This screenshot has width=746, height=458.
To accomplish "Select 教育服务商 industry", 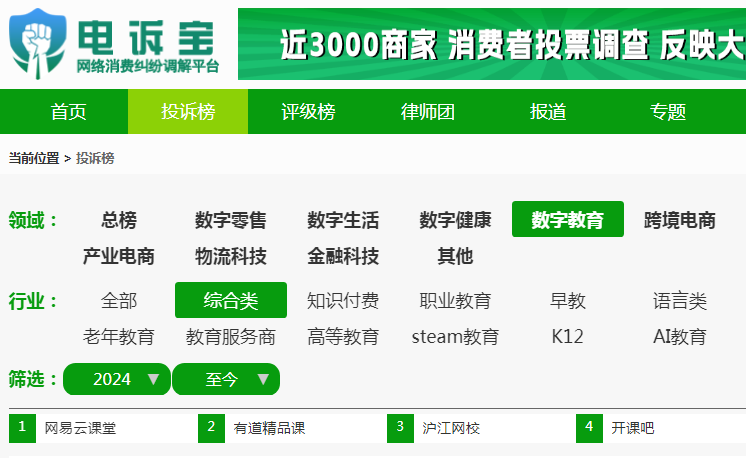I will [231, 337].
